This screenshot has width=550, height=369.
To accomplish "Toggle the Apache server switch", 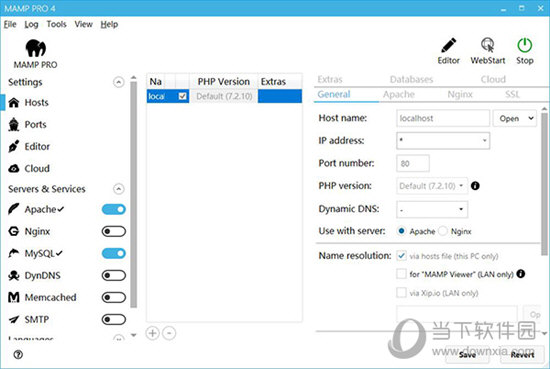I will coord(114,209).
